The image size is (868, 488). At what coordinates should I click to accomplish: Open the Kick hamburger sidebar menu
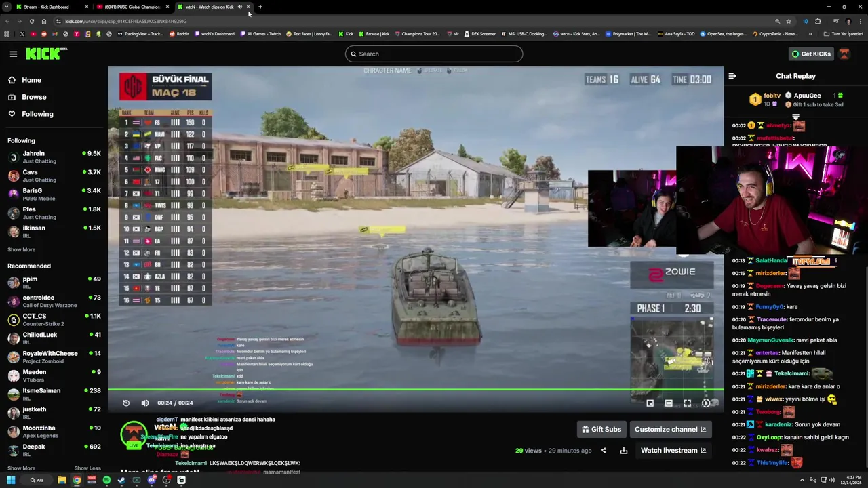14,54
